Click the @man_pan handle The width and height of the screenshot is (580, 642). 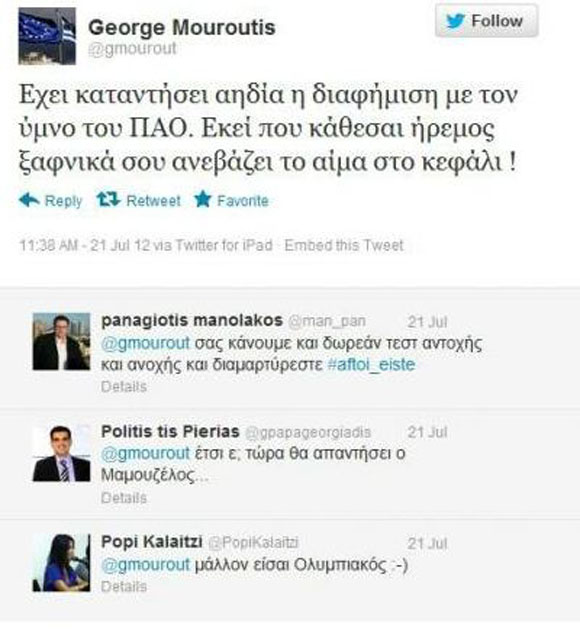coord(327,321)
